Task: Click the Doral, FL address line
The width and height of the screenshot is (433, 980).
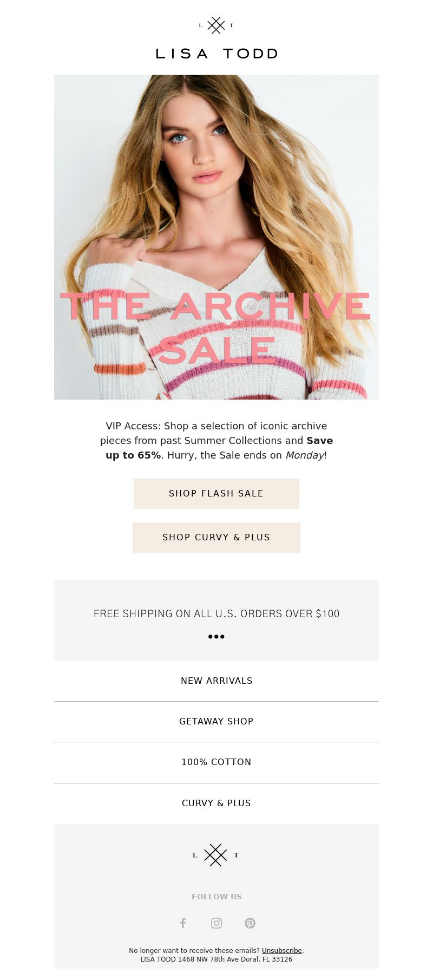Action: [x=216, y=959]
